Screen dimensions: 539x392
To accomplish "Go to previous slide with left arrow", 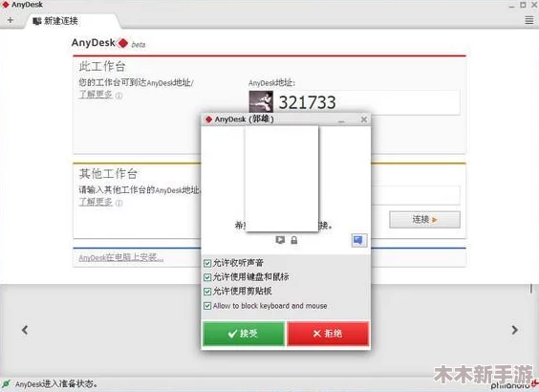I will [x=25, y=330].
